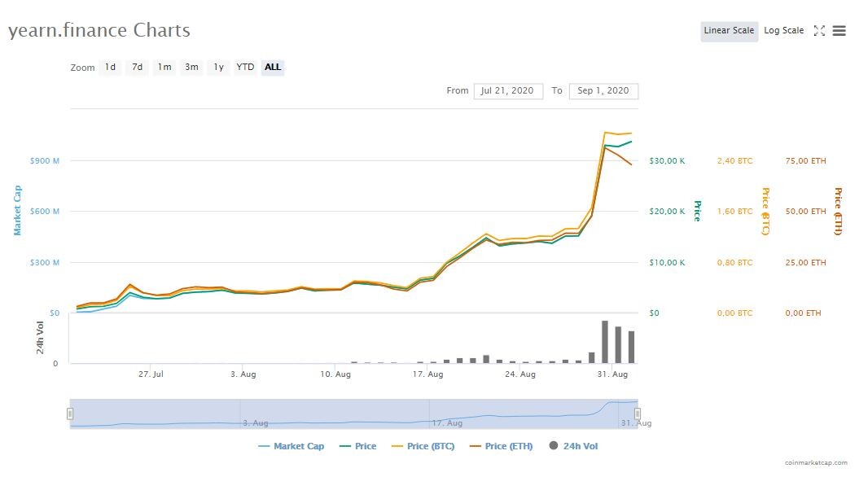This screenshot has width=868, height=477.
Task: Click the 1,60 BTC axis label
Action: point(735,212)
